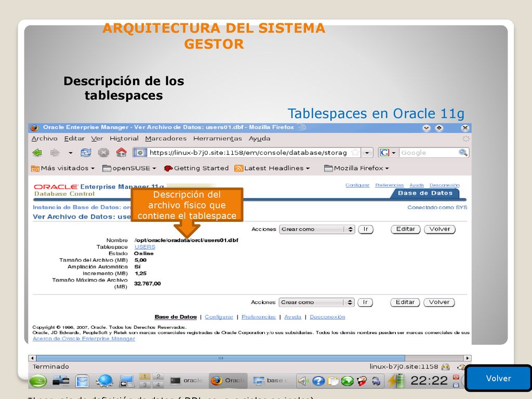Click the volume speaker tray icon
This screenshot has height=399, width=532.
tap(303, 381)
